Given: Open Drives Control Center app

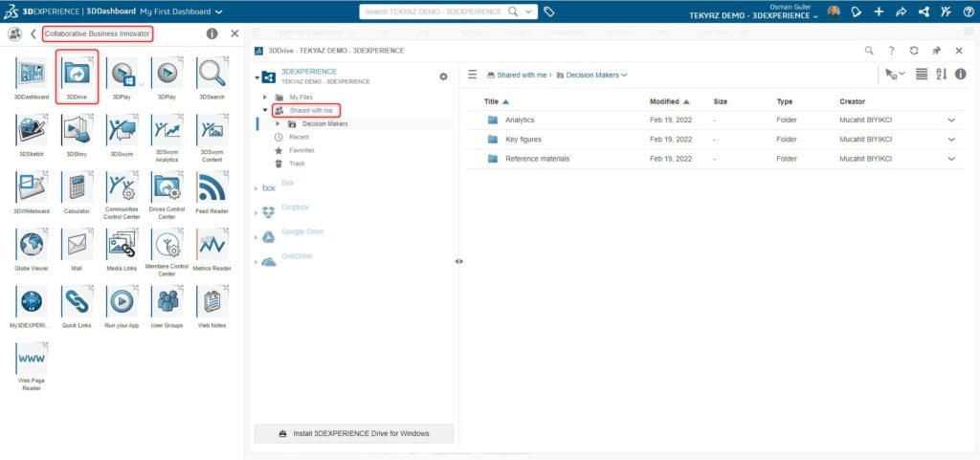Looking at the screenshot, I should (x=167, y=187).
